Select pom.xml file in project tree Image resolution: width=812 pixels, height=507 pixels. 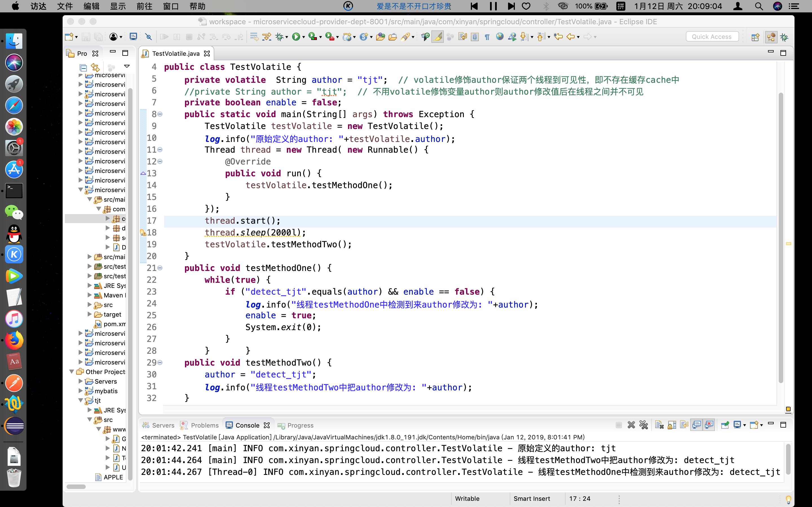114,324
